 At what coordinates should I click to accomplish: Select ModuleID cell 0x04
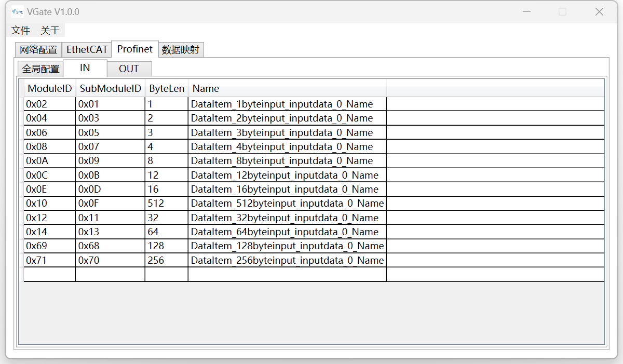(x=50, y=118)
